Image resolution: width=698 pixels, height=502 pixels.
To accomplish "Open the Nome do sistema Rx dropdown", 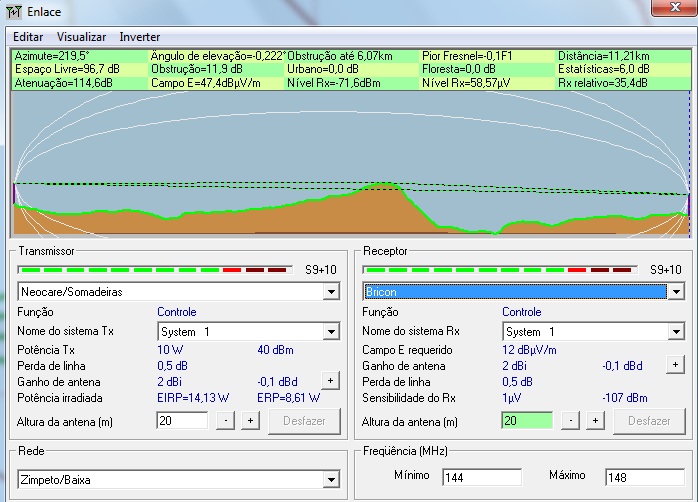I will point(675,331).
